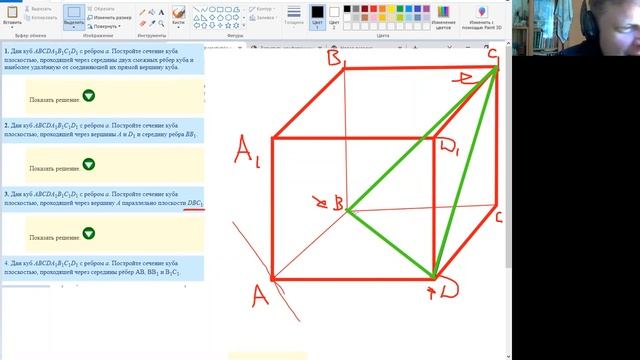Screen dimensions: 640x360
Task: Click the Paste (Вставить) clipboard icon
Action: [x=12, y=12]
